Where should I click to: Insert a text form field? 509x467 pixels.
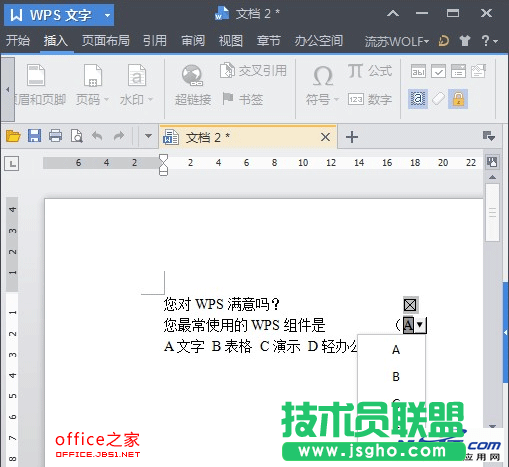point(418,71)
